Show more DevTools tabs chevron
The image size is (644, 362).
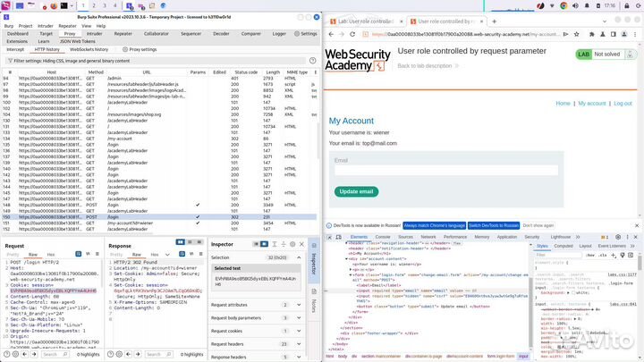click(578, 237)
